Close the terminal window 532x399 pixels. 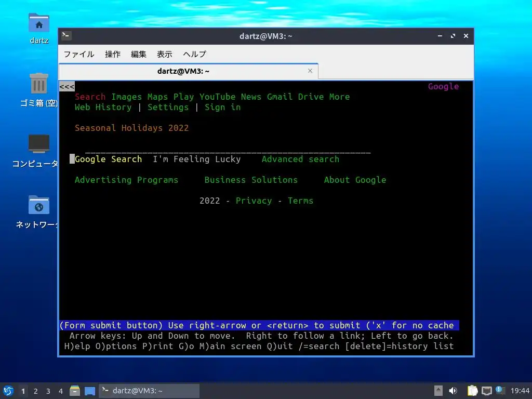[466, 36]
